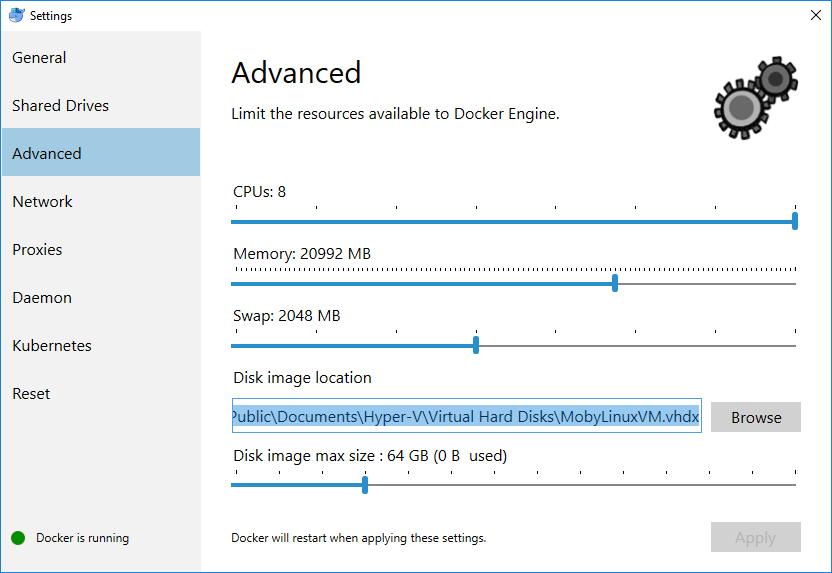This screenshot has height=573, width=832.
Task: Click the 'Disk image location' label
Action: point(302,378)
